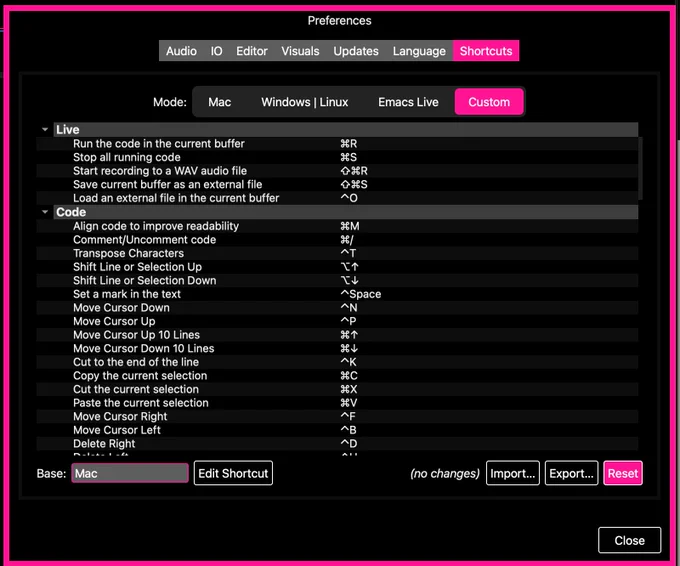Click the Export... button
This screenshot has width=680, height=566.
571,473
